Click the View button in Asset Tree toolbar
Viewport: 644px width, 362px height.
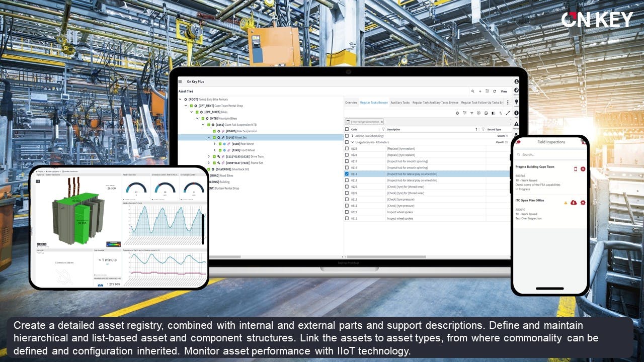pos(504,92)
